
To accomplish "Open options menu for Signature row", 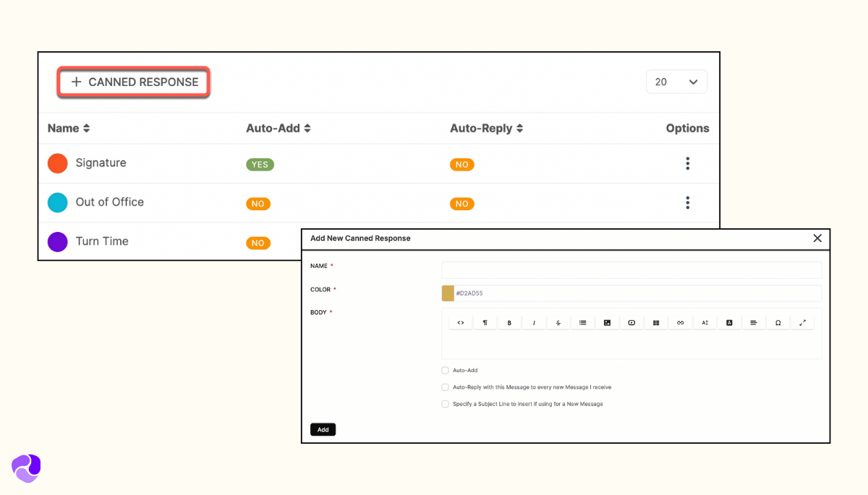I will coord(687,163).
